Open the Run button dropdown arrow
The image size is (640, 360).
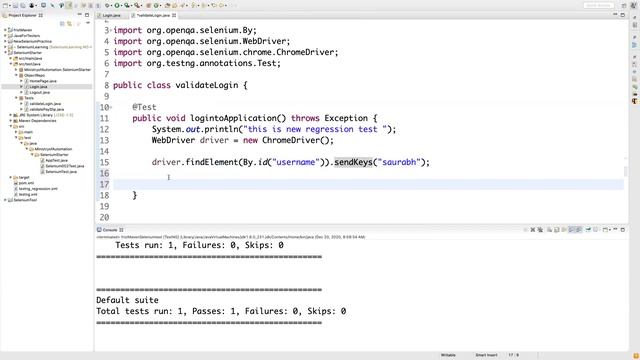122,6
